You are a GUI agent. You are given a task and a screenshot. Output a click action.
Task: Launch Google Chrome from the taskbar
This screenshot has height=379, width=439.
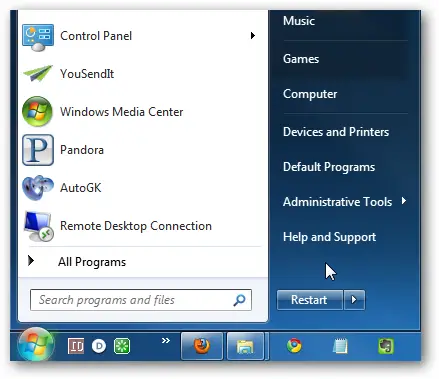(x=294, y=346)
